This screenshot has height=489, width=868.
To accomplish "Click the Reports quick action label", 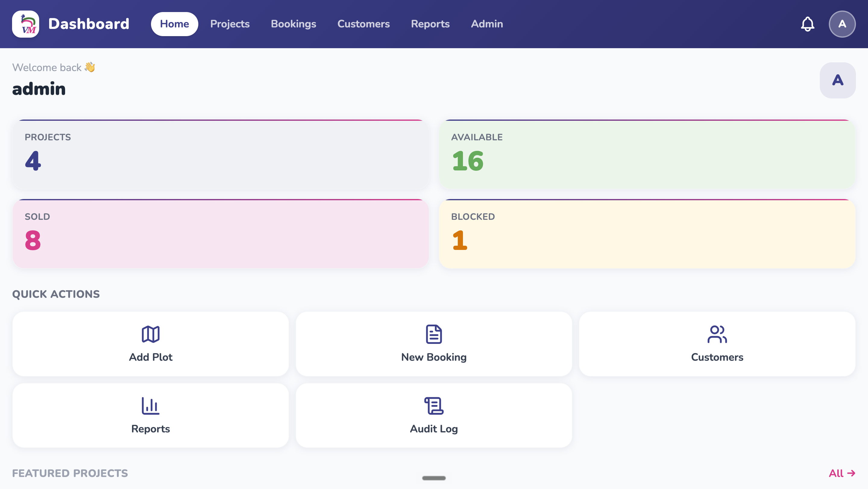I will click(151, 429).
